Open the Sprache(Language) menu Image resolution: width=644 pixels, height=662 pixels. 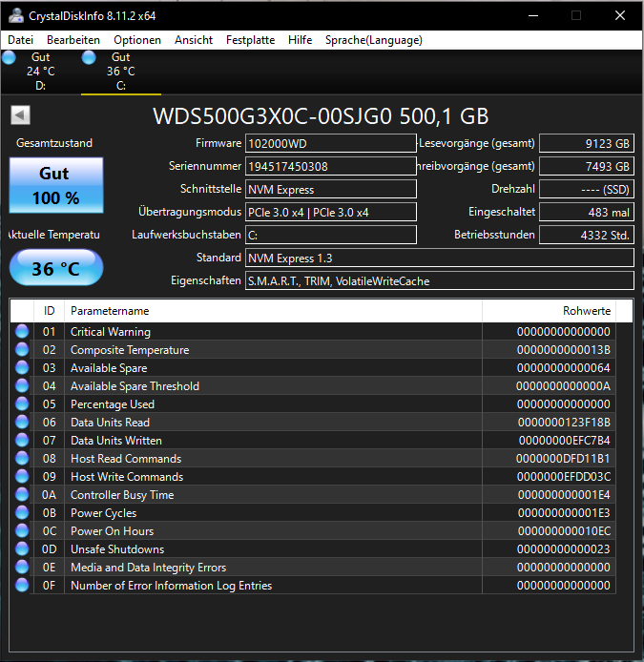pyautogui.click(x=374, y=40)
